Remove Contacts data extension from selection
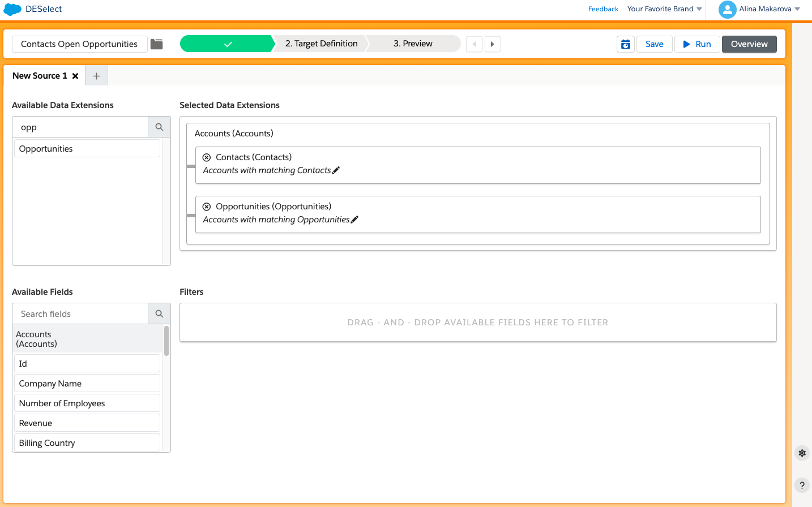 point(207,157)
